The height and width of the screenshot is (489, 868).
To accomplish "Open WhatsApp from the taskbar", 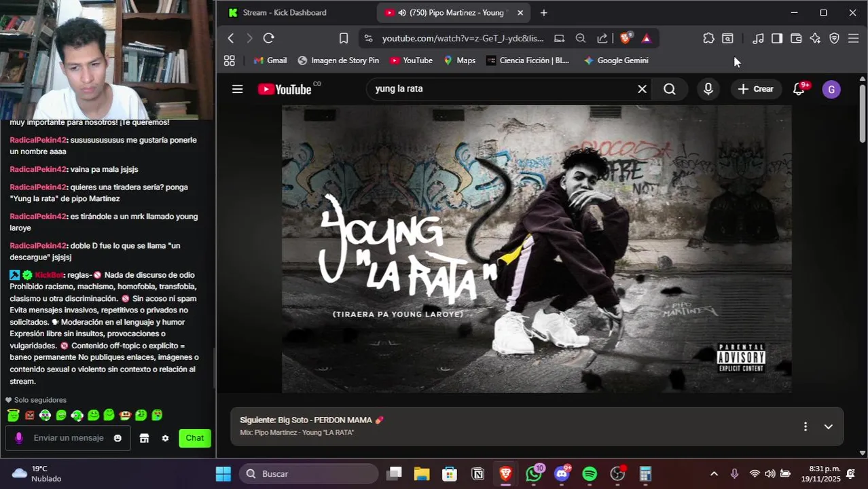I will pos(534,473).
